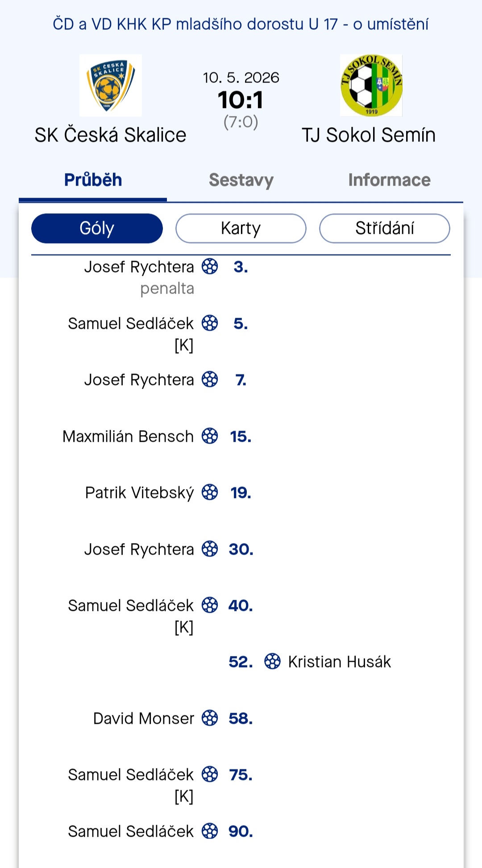482x868 pixels.
Task: Select the Góly filter pill
Action: pyautogui.click(x=97, y=228)
